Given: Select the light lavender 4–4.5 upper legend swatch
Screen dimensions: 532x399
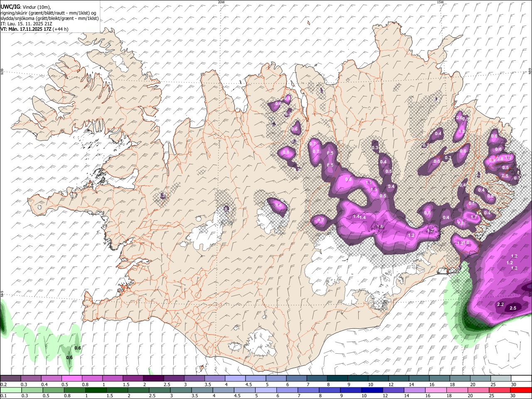Looking at the screenshot, I should pos(235,379).
